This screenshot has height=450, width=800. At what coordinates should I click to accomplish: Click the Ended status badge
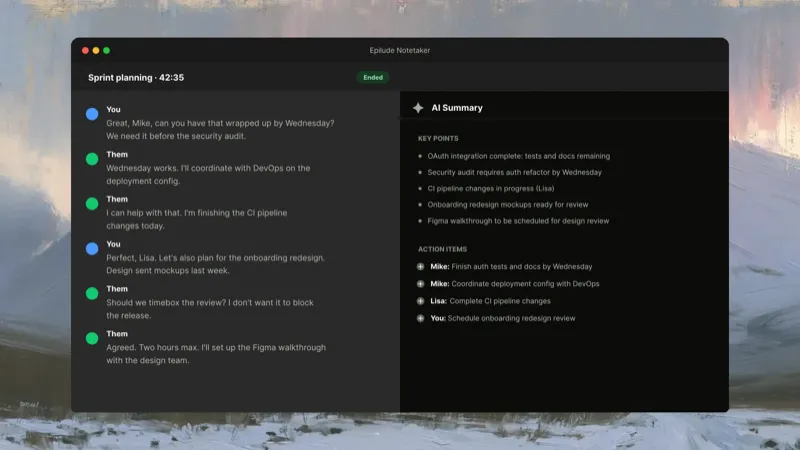(373, 78)
